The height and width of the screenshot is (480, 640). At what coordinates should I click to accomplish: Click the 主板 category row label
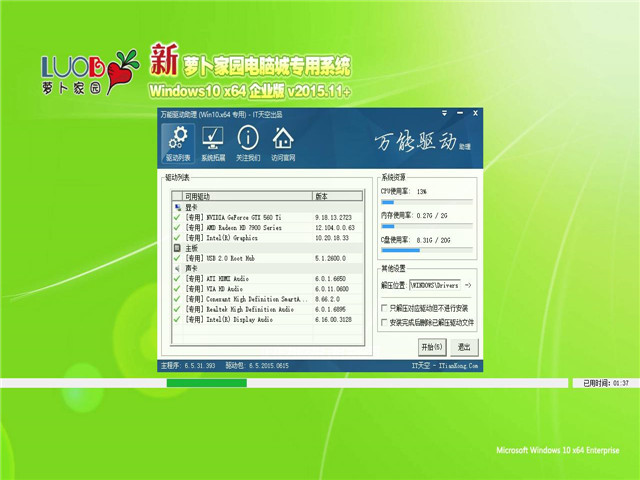pyautogui.click(x=191, y=248)
